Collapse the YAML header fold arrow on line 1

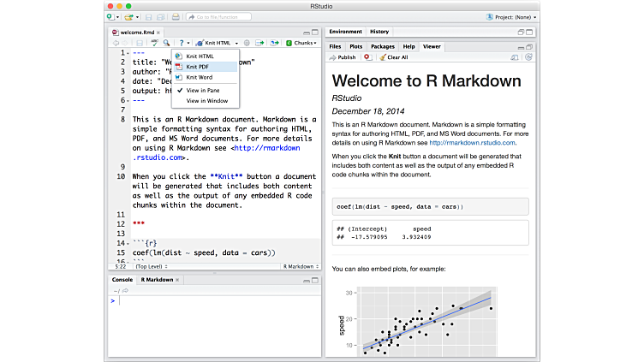(x=129, y=54)
